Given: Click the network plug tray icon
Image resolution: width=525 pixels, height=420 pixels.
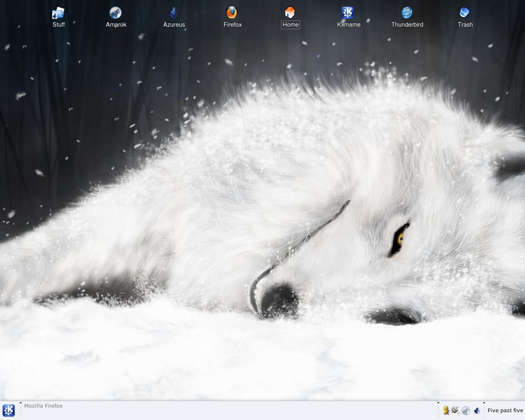Looking at the screenshot, I should [x=455, y=410].
